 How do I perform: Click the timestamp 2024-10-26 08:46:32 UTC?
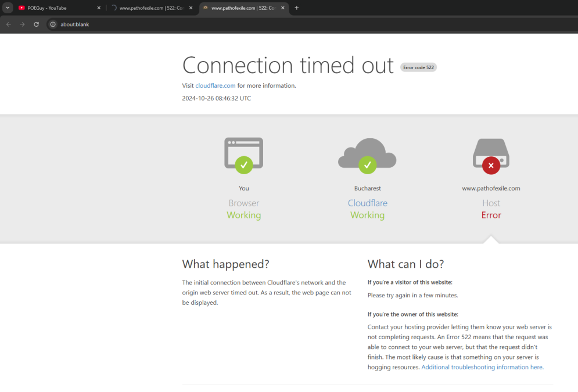[216, 98]
